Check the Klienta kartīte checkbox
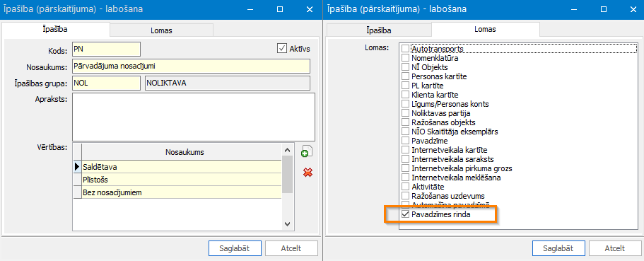 [x=405, y=95]
